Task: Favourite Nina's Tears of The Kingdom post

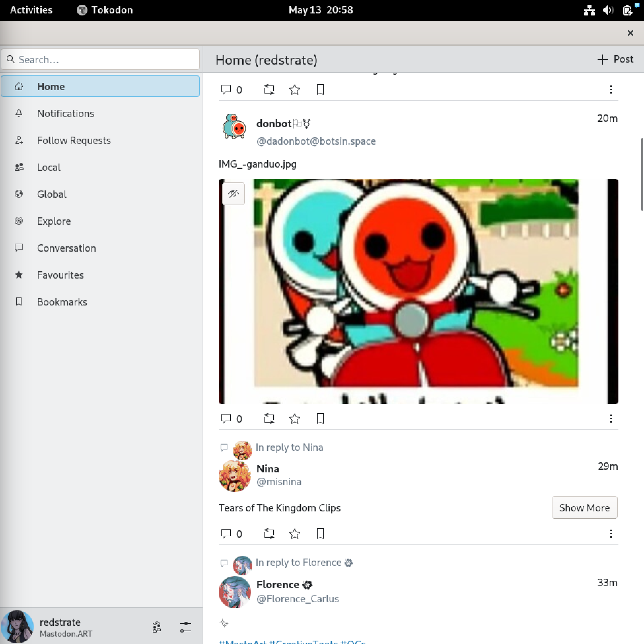Action: tap(294, 534)
